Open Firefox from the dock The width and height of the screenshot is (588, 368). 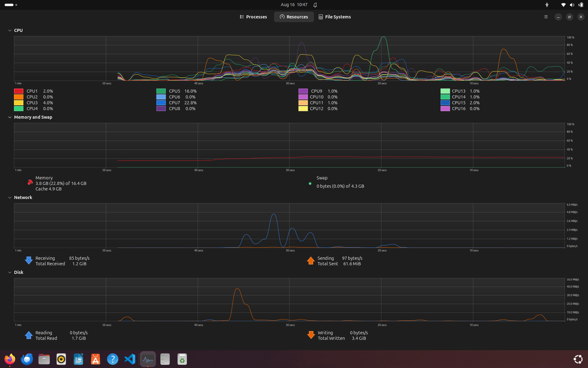click(10, 359)
